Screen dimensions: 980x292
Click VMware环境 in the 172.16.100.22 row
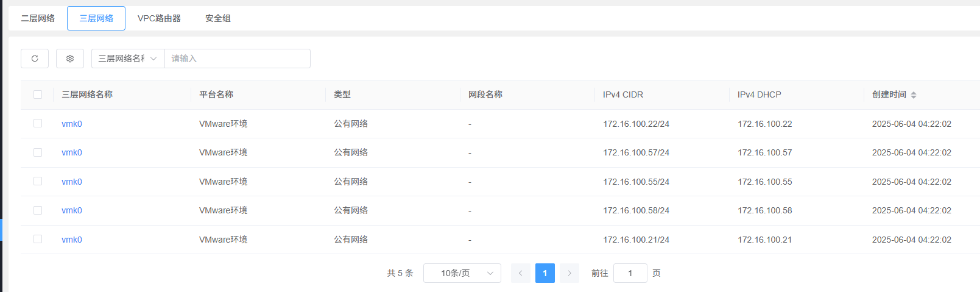tap(223, 124)
